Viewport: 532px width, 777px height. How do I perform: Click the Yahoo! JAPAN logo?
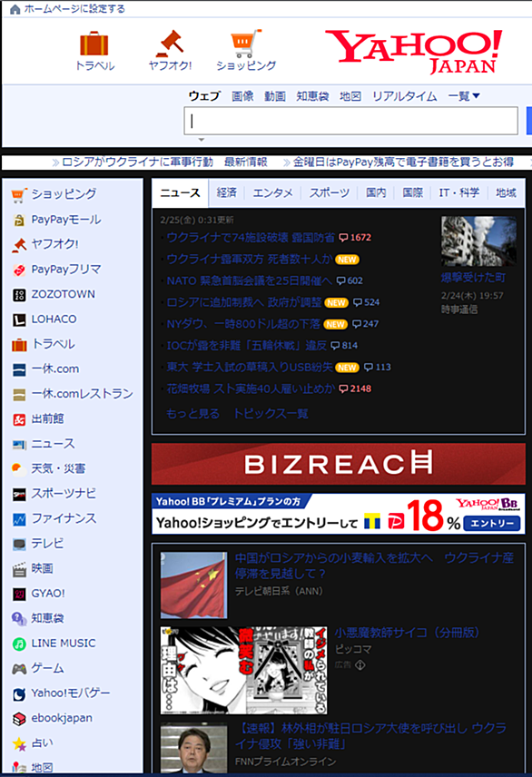click(x=413, y=52)
